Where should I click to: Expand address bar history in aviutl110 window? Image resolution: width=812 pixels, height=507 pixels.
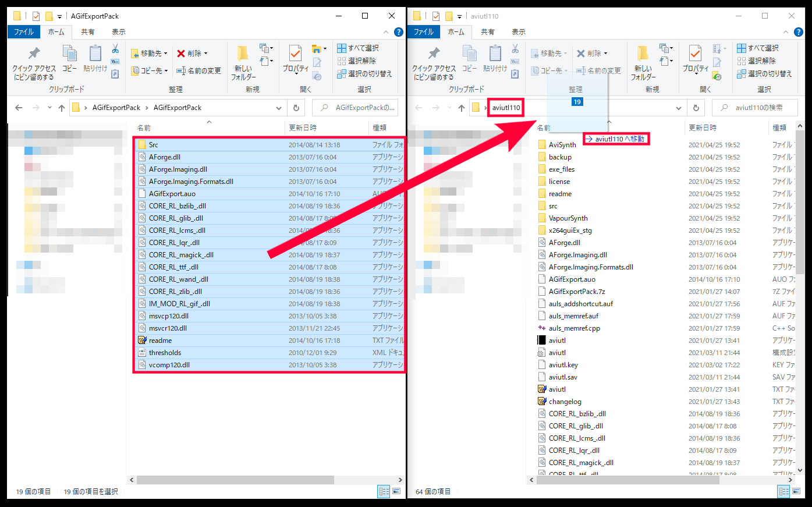(x=679, y=108)
